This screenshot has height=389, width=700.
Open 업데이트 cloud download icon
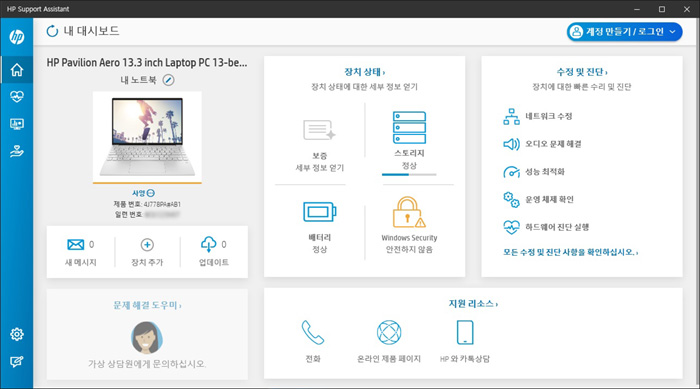(208, 244)
